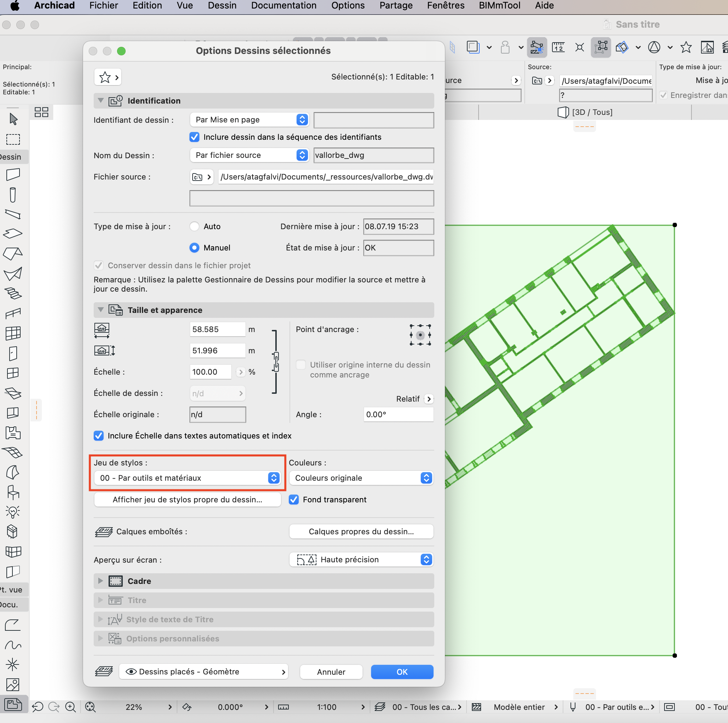
Task: Click the width field 58.585
Action: tap(217, 329)
